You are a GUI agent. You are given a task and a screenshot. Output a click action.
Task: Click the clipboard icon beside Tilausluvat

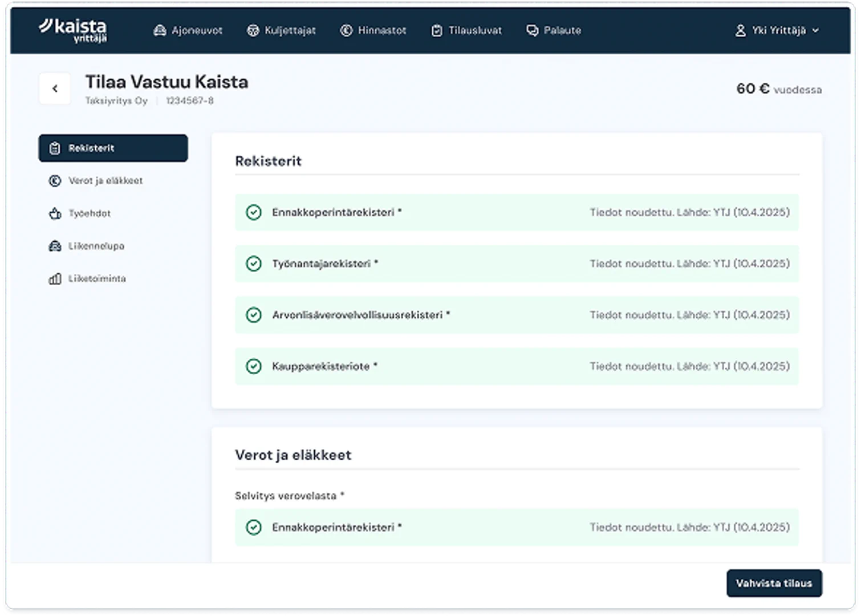(x=437, y=31)
